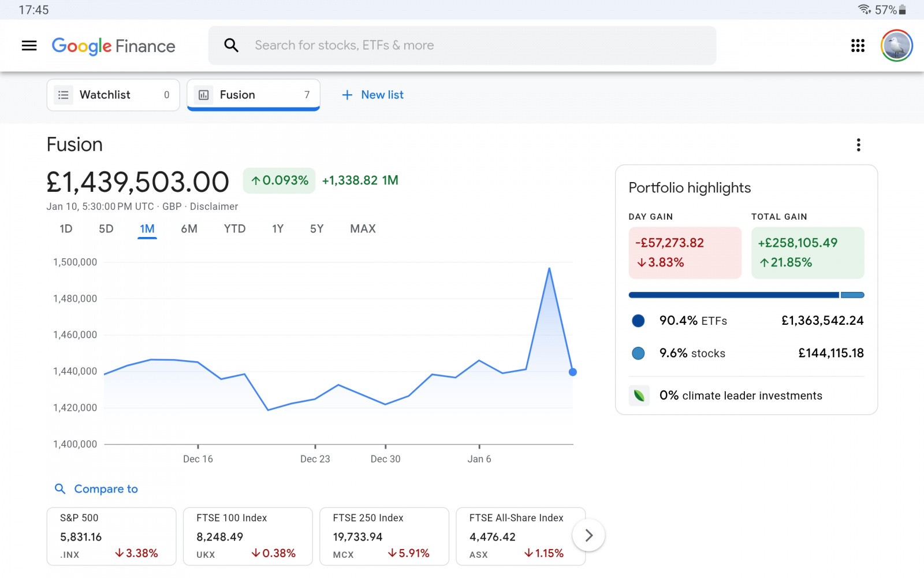The image size is (924, 578).
Task: Open the Google Finance logo home link
Action: (x=113, y=46)
